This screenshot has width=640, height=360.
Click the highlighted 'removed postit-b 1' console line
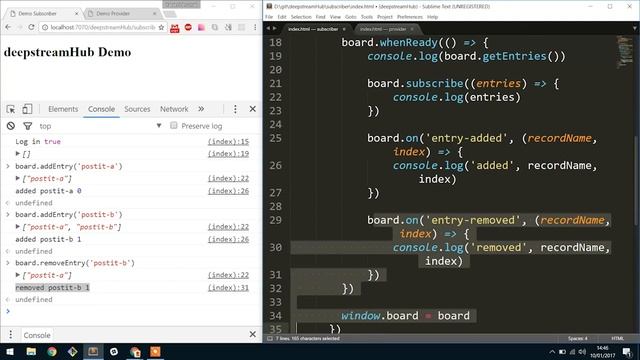(52, 287)
